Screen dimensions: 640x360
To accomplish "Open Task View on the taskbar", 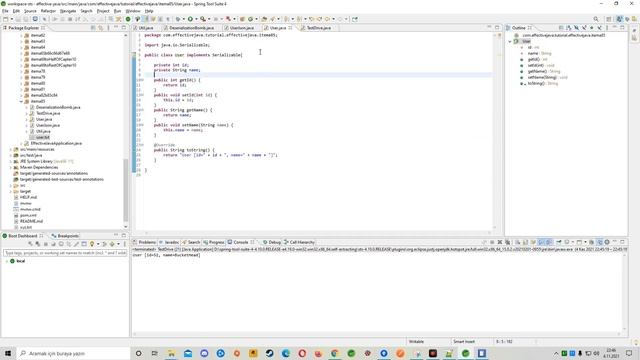I will tap(155, 353).
